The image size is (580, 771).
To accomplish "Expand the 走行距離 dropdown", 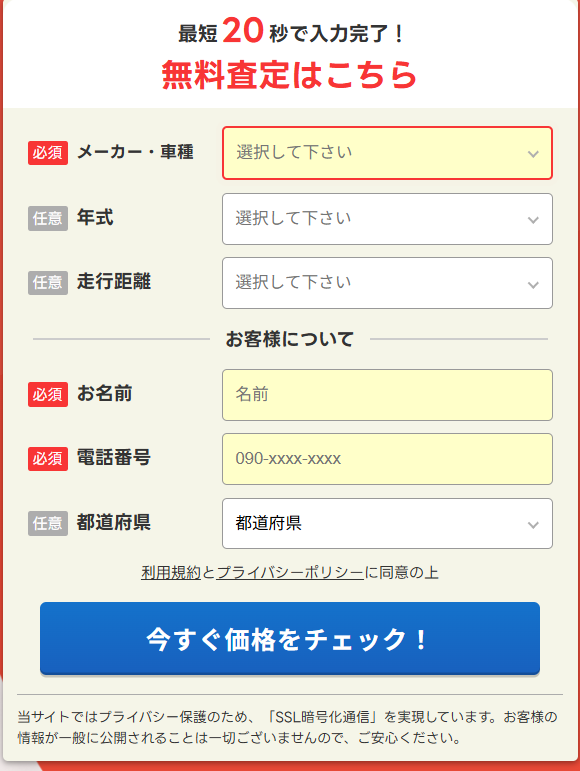I will pos(387,283).
